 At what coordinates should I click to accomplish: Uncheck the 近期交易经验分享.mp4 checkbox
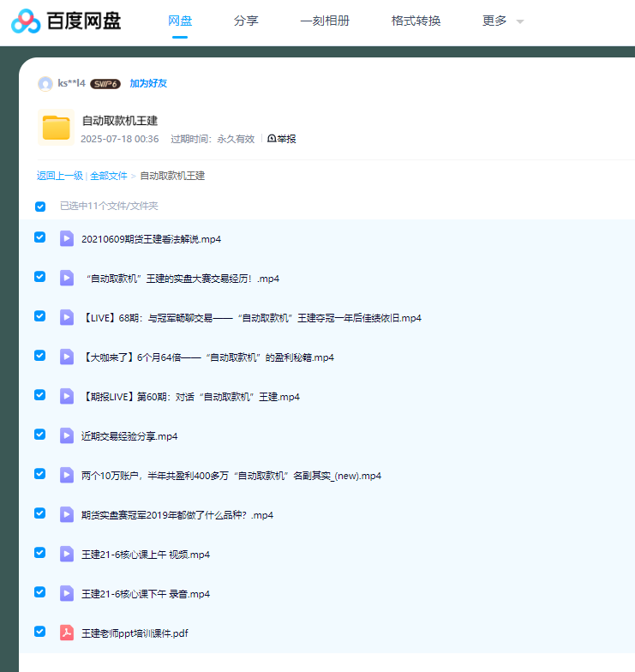tap(39, 434)
